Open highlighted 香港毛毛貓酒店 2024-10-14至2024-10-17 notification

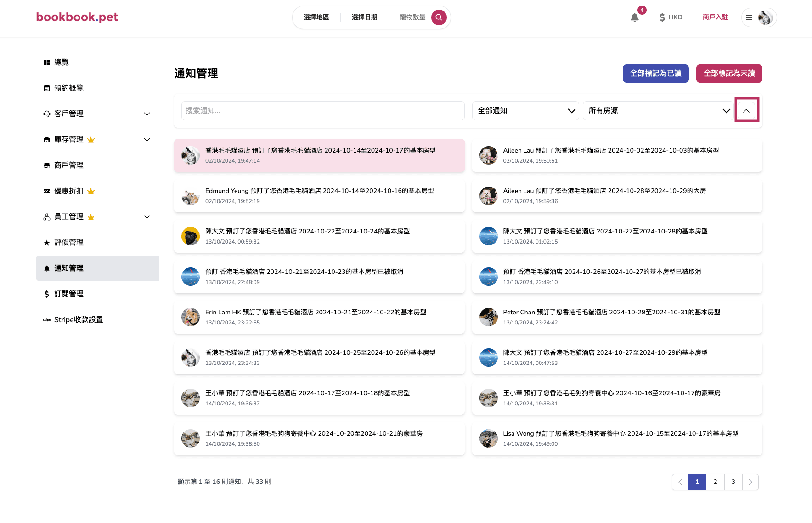[x=319, y=155]
